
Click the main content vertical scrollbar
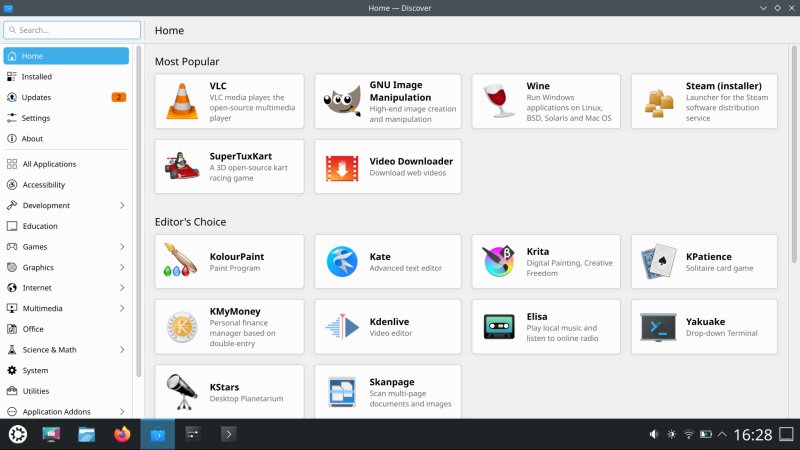pyautogui.click(x=794, y=155)
